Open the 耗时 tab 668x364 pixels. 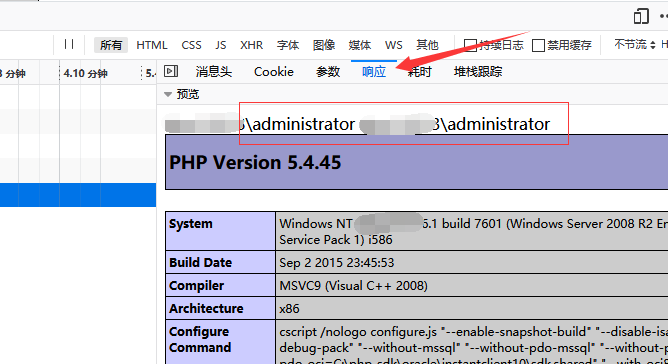420,72
